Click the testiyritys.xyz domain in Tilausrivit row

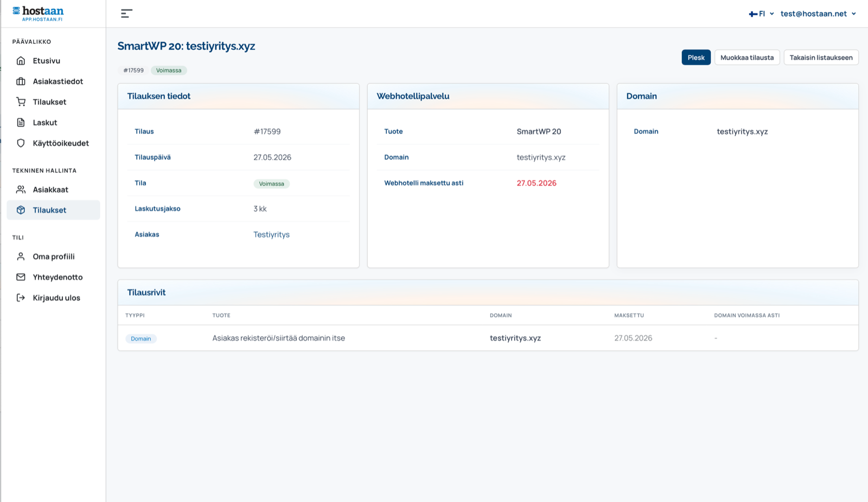515,338
